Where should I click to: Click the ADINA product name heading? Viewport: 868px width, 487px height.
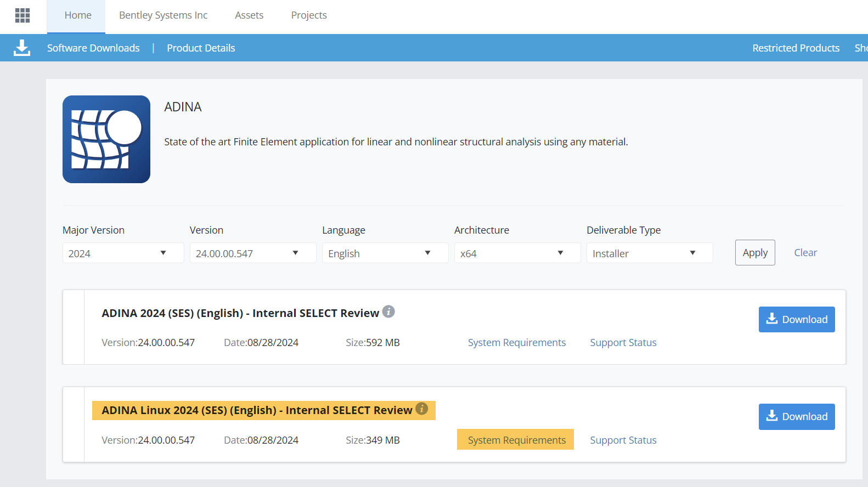183,107
